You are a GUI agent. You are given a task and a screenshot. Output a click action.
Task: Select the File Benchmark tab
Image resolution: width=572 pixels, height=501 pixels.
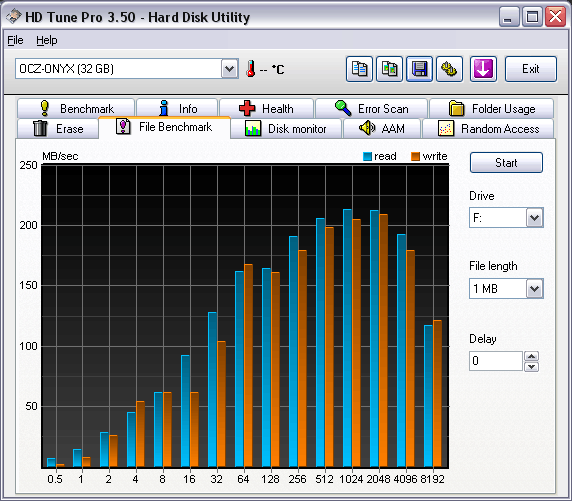coord(164,127)
